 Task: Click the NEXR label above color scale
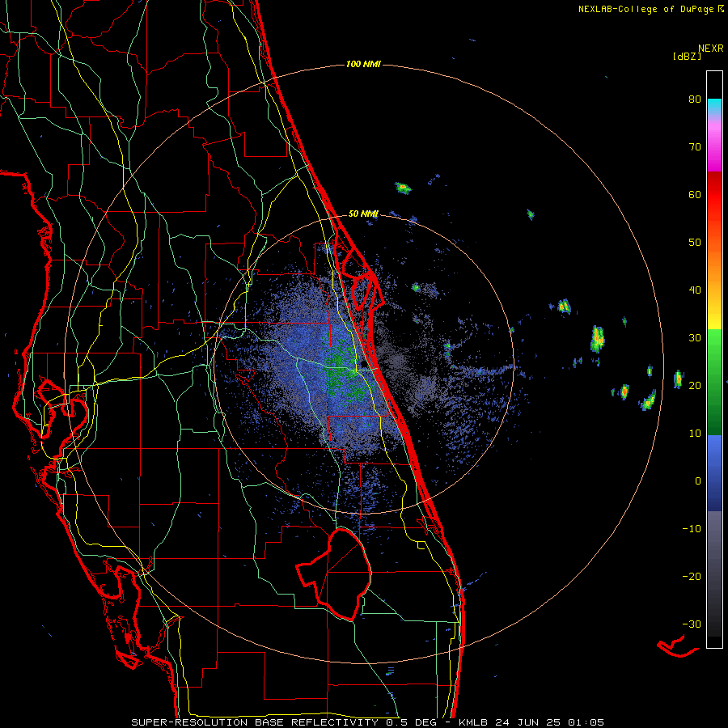(x=711, y=49)
